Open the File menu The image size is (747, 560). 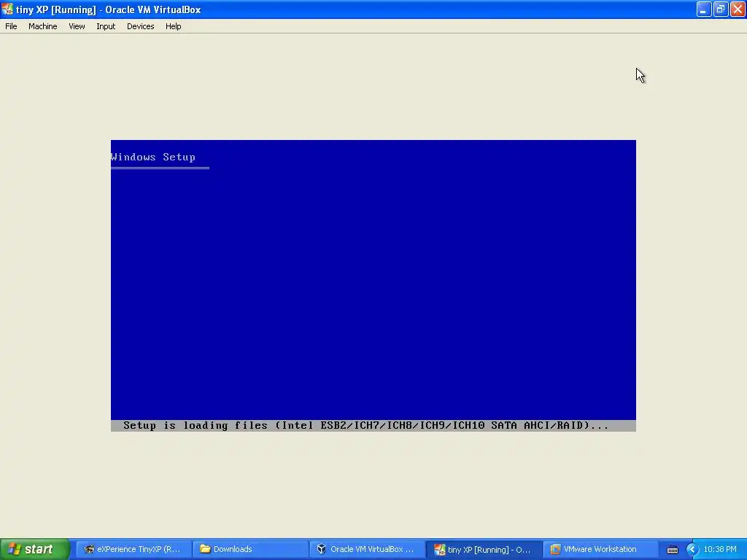(11, 26)
